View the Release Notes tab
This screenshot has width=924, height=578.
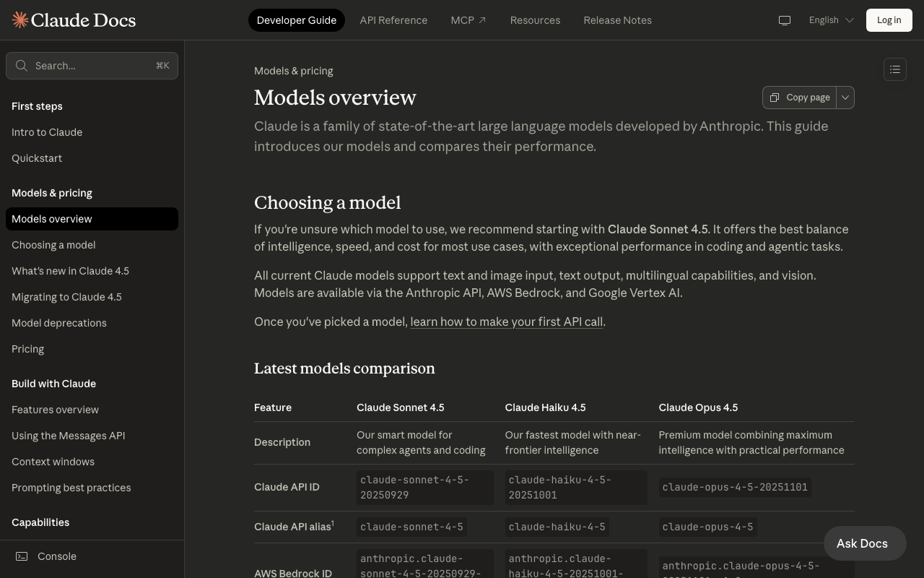pyautogui.click(x=617, y=20)
